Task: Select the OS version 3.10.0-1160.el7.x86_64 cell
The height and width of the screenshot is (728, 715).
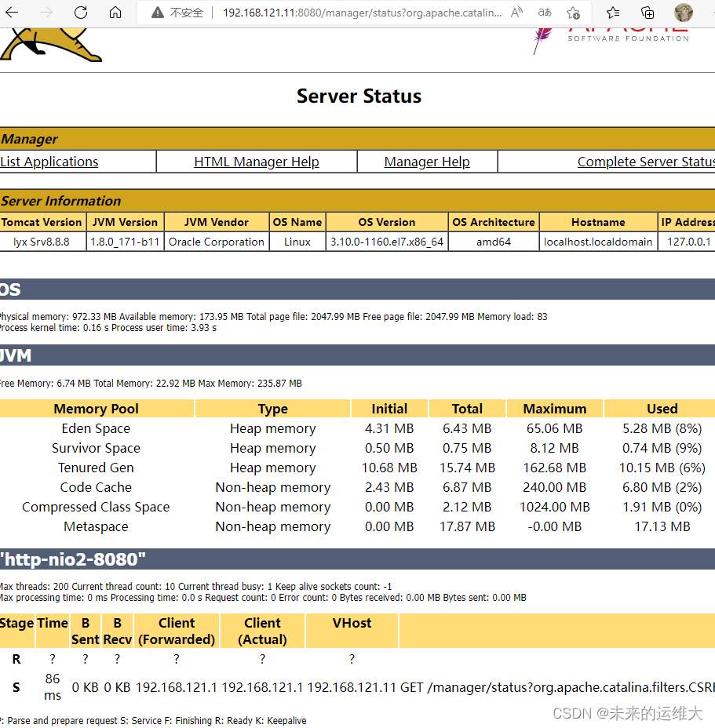Action: point(386,242)
